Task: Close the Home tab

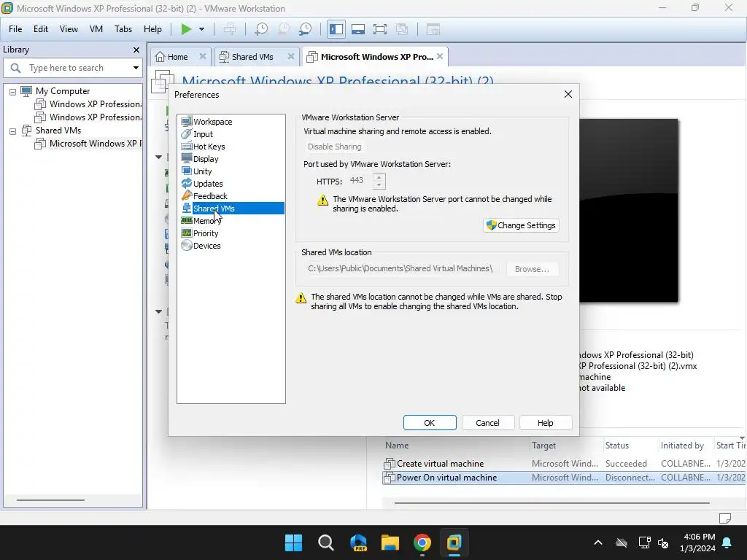Action: point(203,56)
